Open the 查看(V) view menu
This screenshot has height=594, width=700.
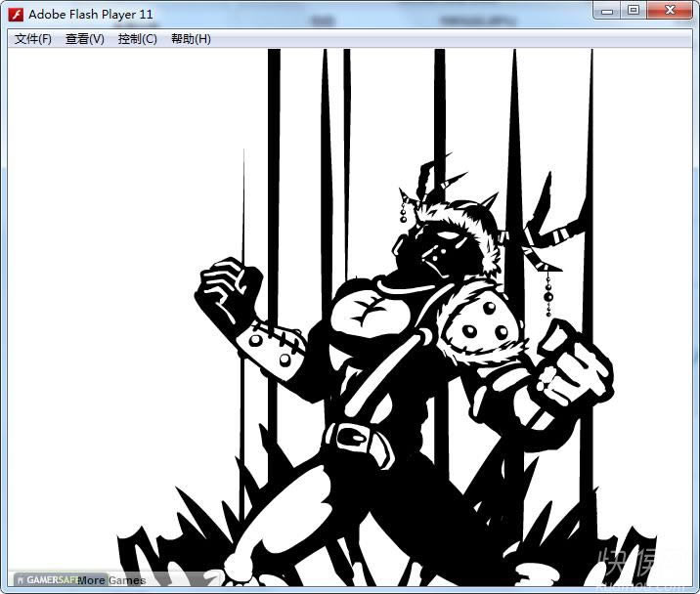pyautogui.click(x=85, y=39)
